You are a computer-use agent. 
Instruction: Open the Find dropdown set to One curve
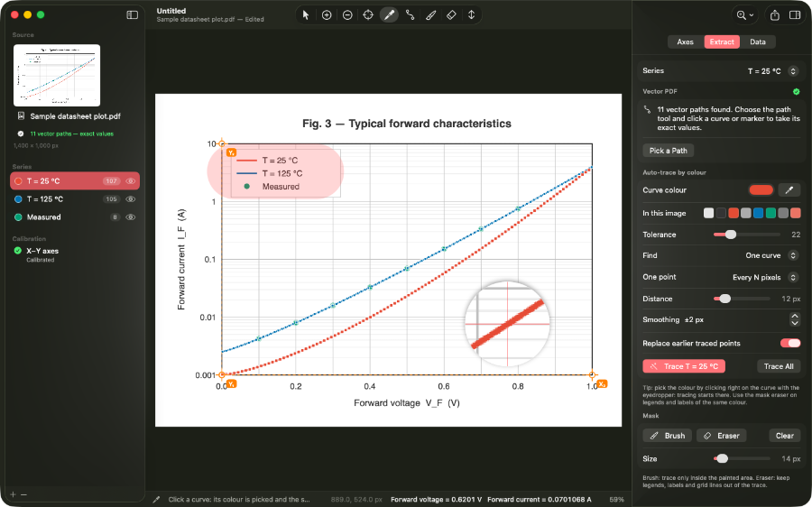(x=771, y=255)
